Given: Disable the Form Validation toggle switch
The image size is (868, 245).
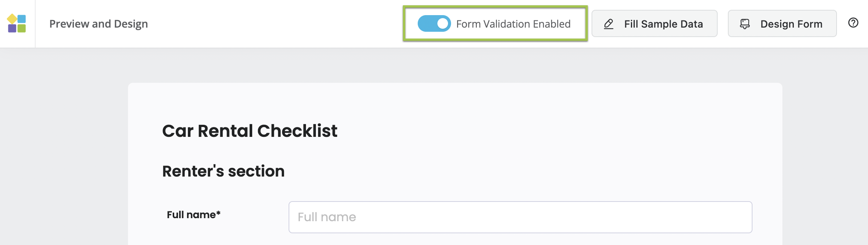Looking at the screenshot, I should pyautogui.click(x=434, y=23).
